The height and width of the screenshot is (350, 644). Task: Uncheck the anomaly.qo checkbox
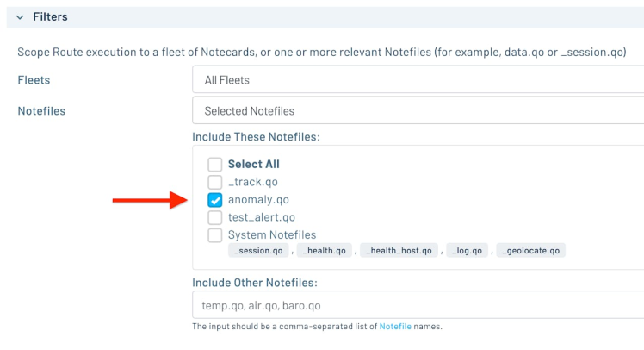tap(215, 200)
